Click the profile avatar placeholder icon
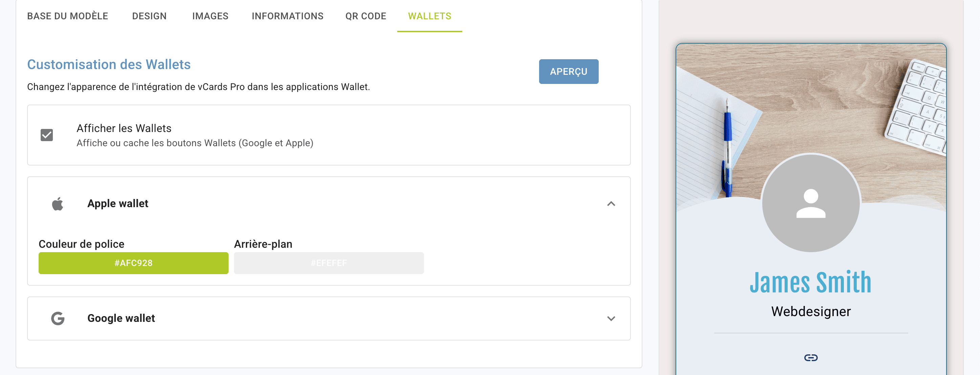Image resolution: width=980 pixels, height=375 pixels. pyautogui.click(x=810, y=203)
